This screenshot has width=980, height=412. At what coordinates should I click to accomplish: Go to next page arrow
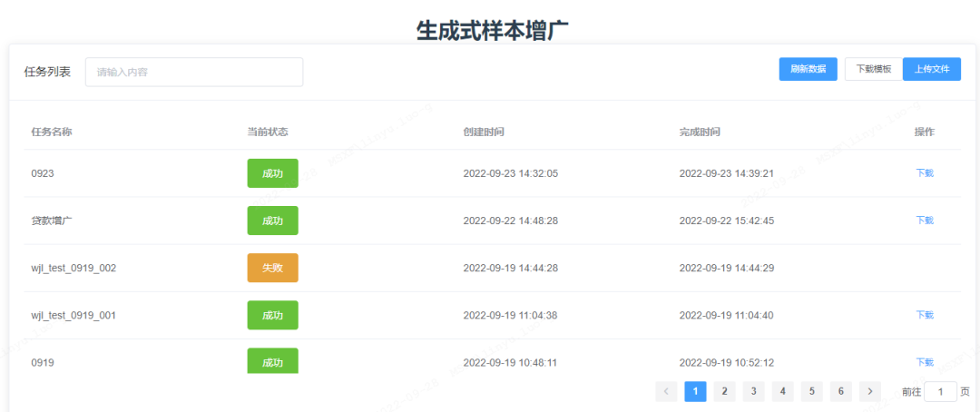(x=870, y=391)
